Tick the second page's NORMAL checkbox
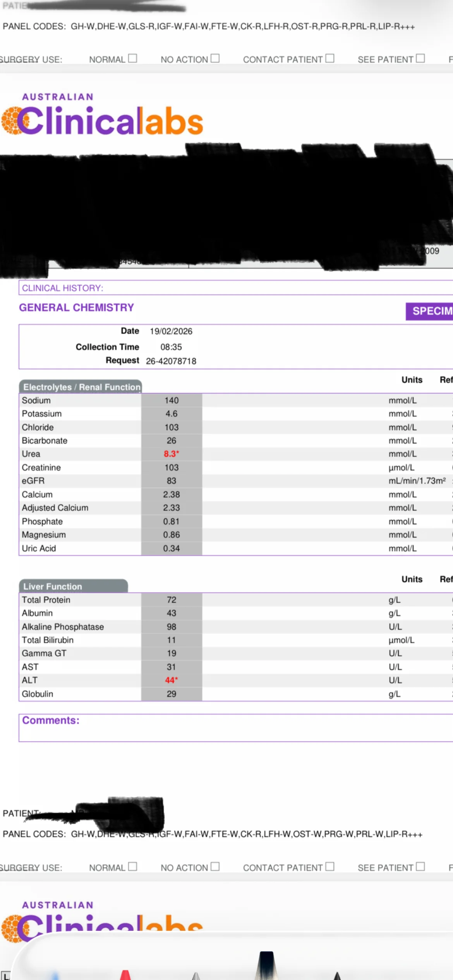Viewport: 453px width, 980px height. point(132,867)
